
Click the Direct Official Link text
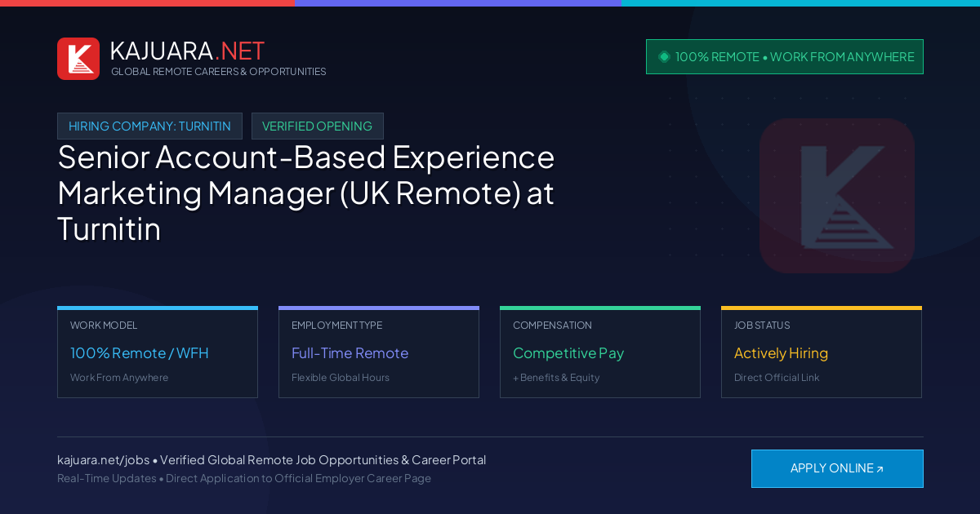click(x=777, y=378)
